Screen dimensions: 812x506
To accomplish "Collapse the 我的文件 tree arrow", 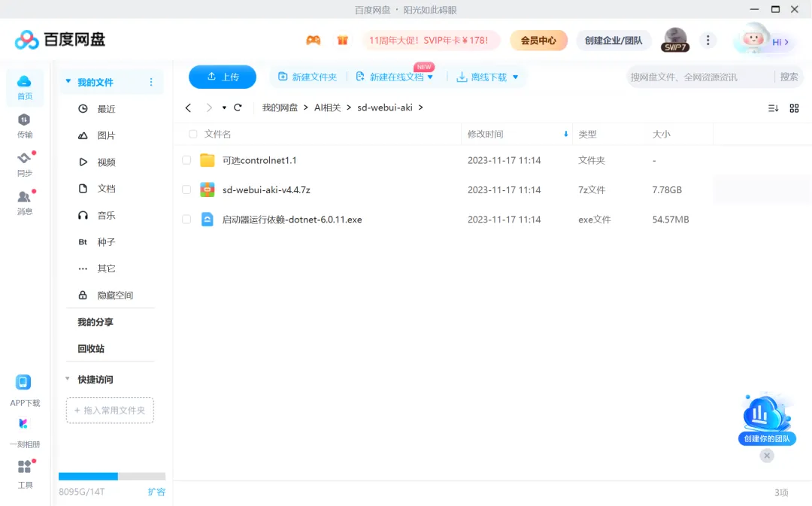I will pos(68,82).
